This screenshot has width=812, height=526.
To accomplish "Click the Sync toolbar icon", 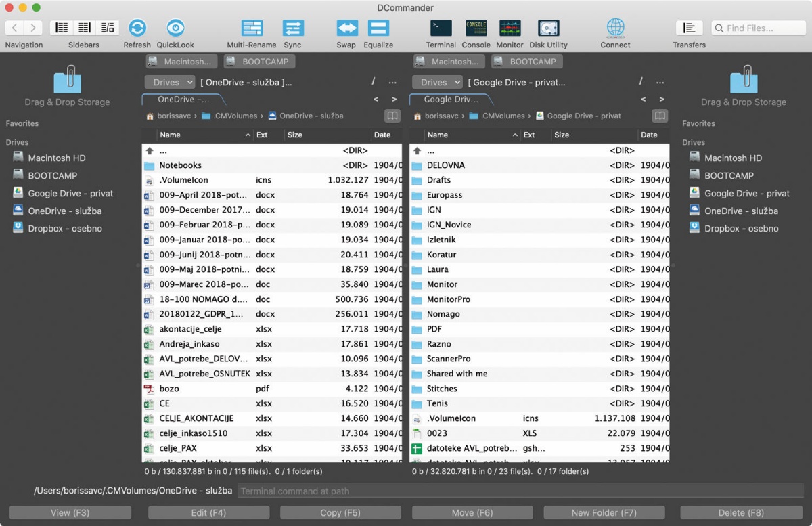I will (293, 28).
